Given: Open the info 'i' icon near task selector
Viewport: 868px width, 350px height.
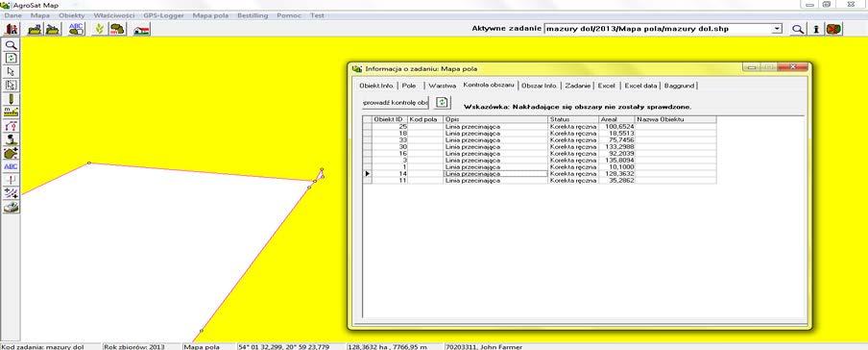Looking at the screenshot, I should click(815, 30).
